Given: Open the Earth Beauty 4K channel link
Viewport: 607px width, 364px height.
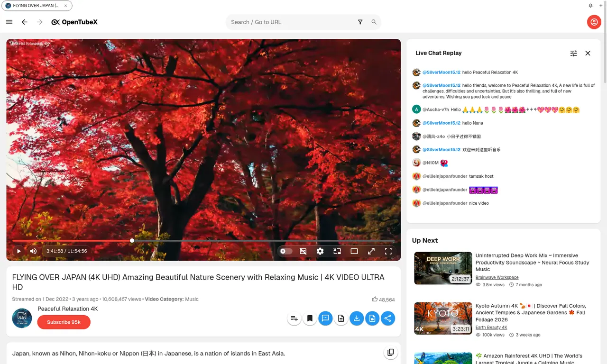Looking at the screenshot, I should click(491, 328).
